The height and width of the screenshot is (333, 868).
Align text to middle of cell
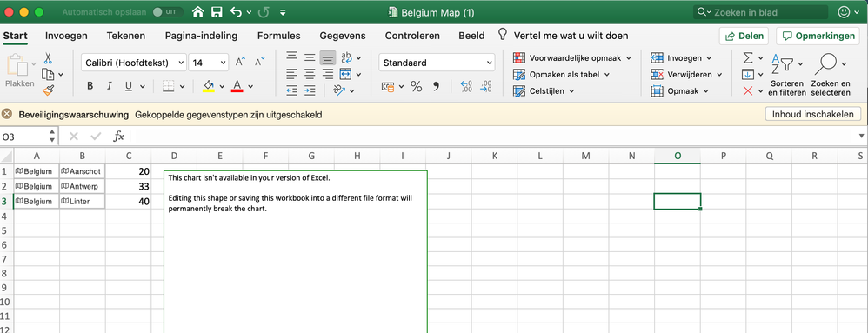point(310,57)
